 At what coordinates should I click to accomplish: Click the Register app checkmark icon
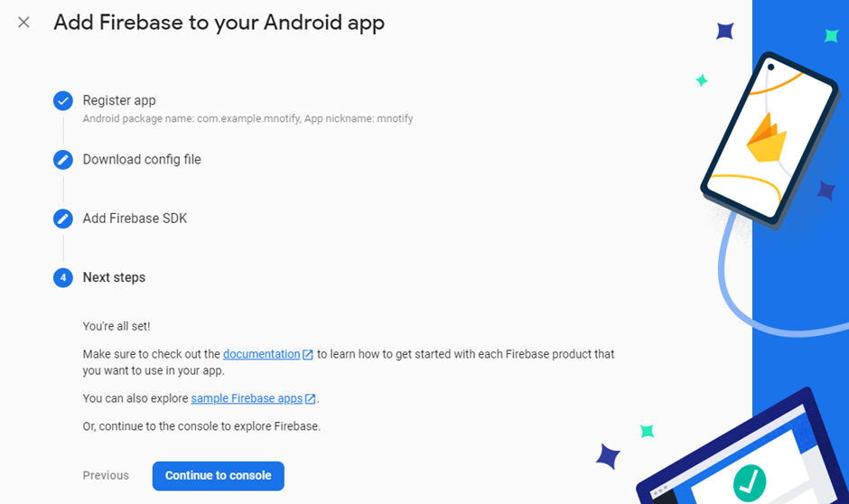[x=63, y=100]
